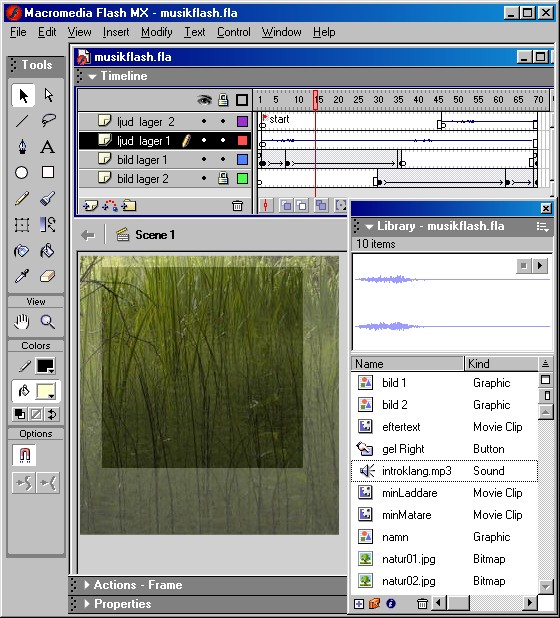Open the Control menu
Image resolution: width=560 pixels, height=618 pixels.
tap(234, 32)
